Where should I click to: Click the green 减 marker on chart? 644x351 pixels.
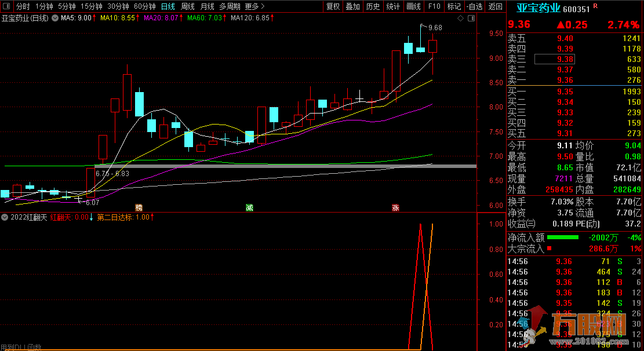(249, 207)
